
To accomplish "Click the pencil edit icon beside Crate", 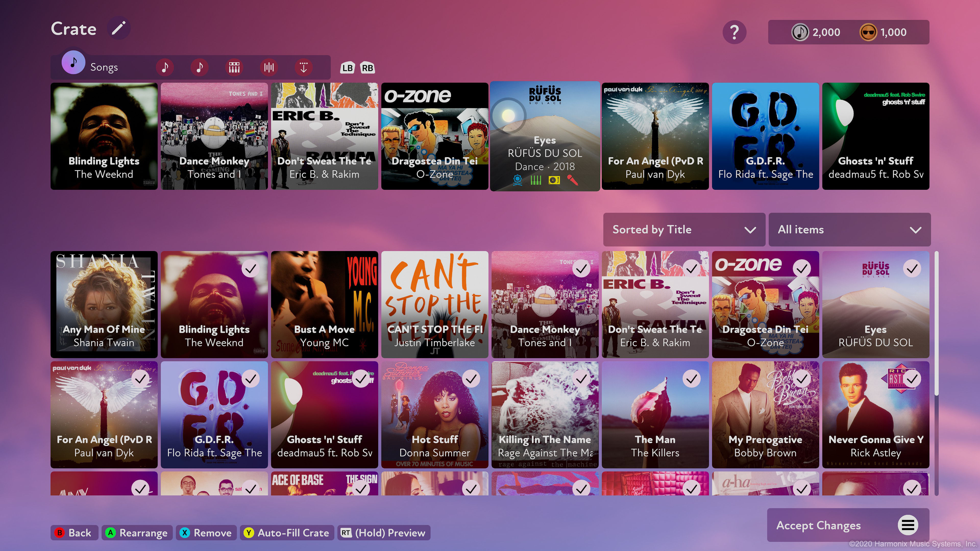I will pyautogui.click(x=118, y=29).
